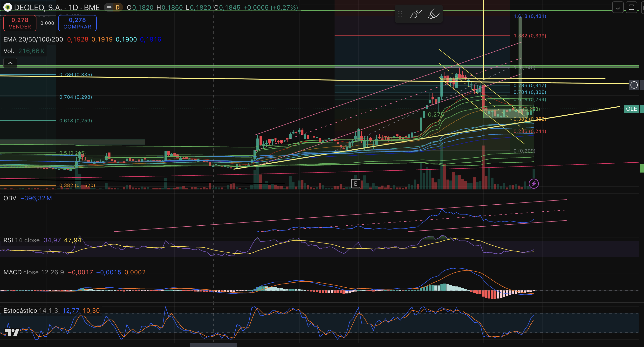
Task: Click the OBV value −396,32 M
Action: (36, 198)
